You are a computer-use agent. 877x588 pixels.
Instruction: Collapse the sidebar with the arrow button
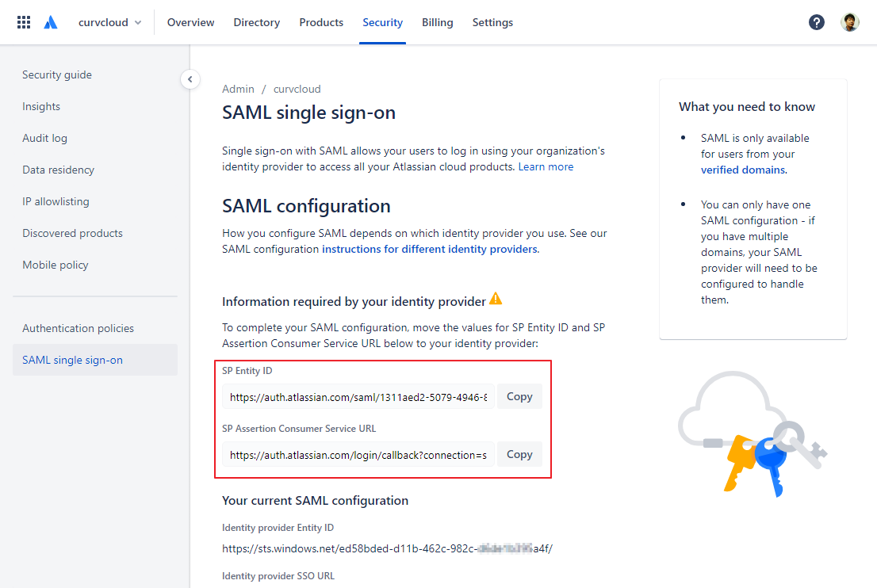(x=190, y=79)
